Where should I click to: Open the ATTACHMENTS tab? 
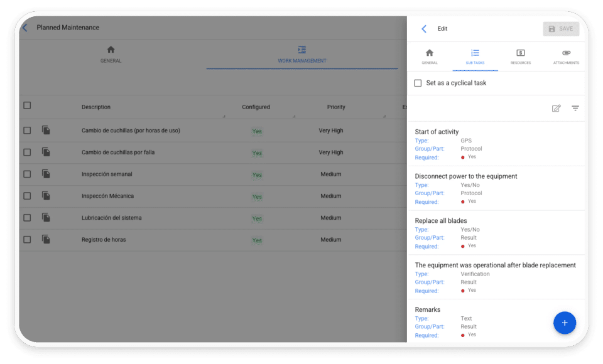(566, 56)
